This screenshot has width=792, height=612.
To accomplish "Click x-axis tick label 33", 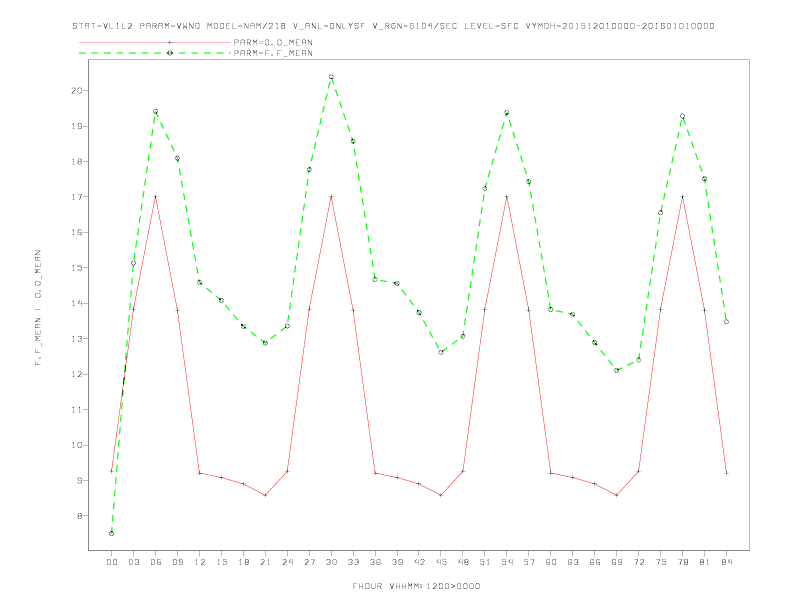I will (x=353, y=562).
